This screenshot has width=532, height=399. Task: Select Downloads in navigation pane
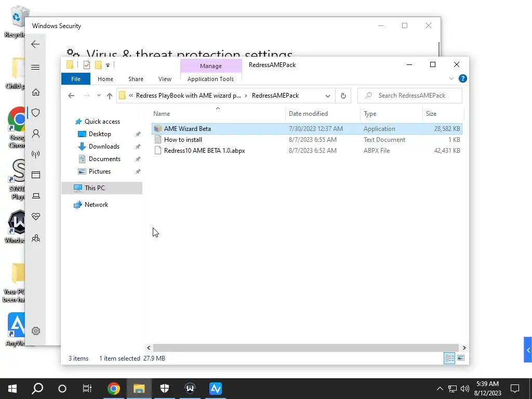(104, 147)
